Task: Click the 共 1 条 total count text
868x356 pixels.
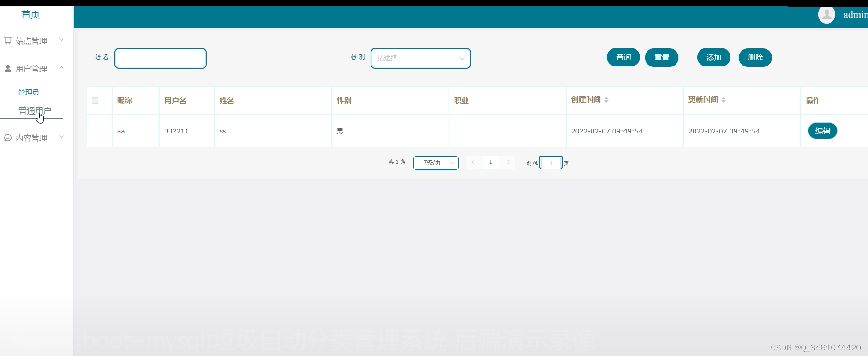Action: [397, 162]
